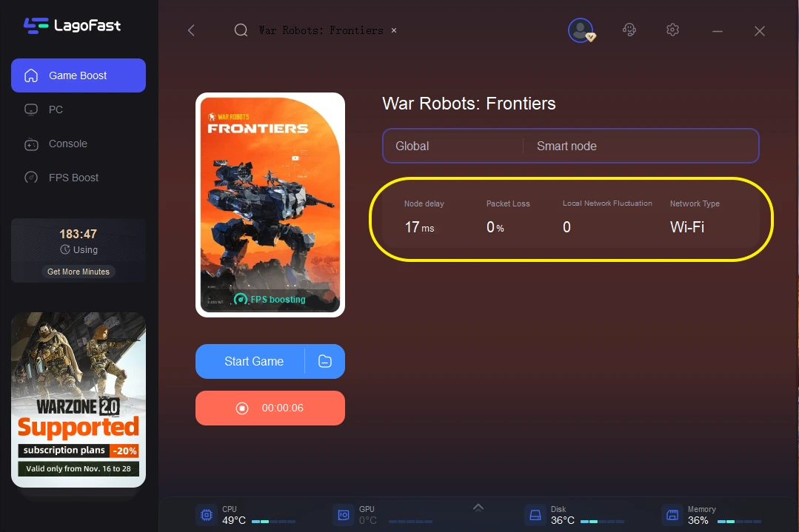Image resolution: width=799 pixels, height=532 pixels.
Task: Open customer support headset icon
Action: point(629,30)
